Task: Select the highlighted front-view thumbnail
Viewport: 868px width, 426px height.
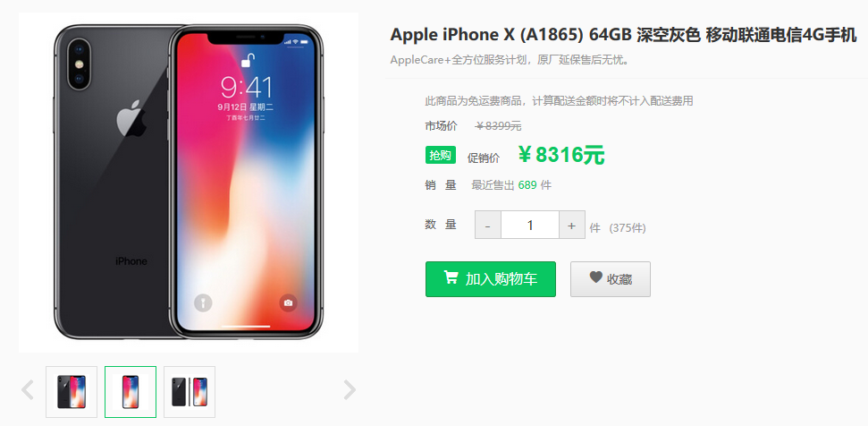Action: coord(131,392)
